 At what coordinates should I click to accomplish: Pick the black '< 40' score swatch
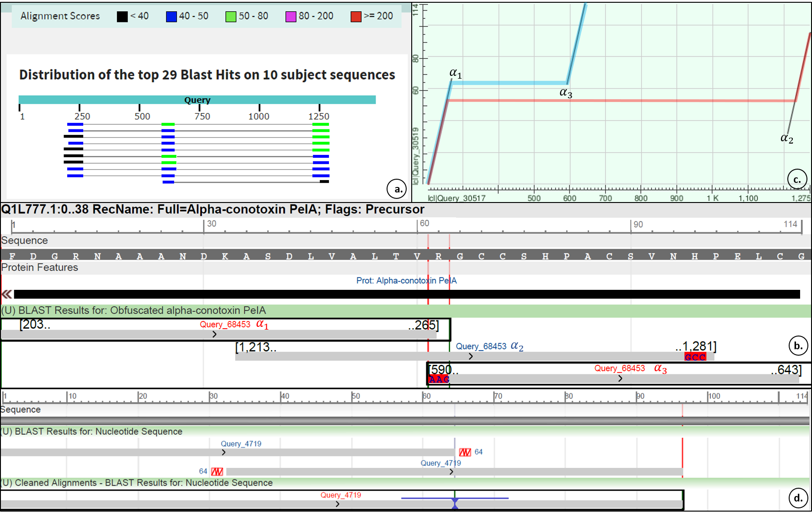click(x=122, y=17)
